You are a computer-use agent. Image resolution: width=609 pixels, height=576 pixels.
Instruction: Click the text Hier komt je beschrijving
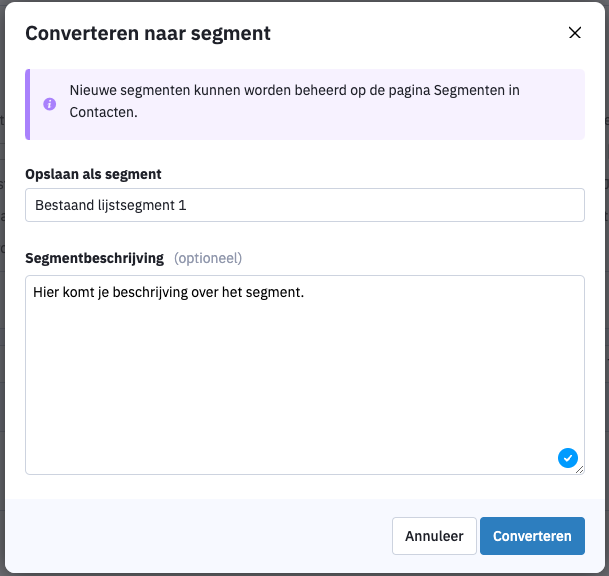pyautogui.click(x=111, y=292)
